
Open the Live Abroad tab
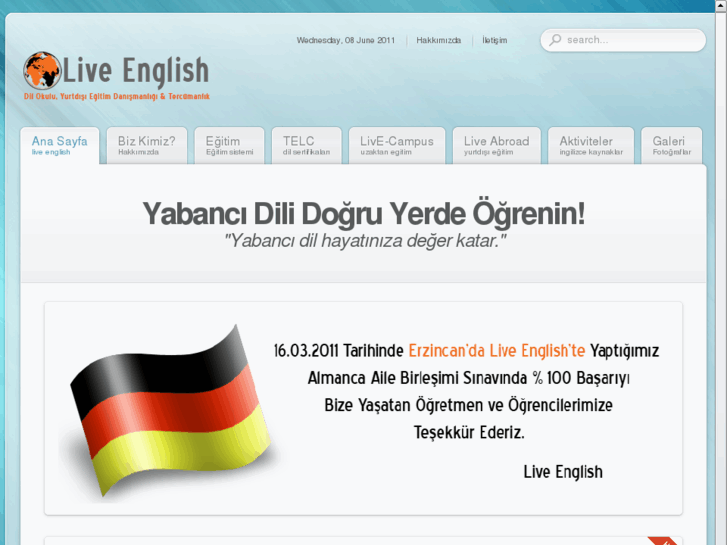(x=497, y=145)
